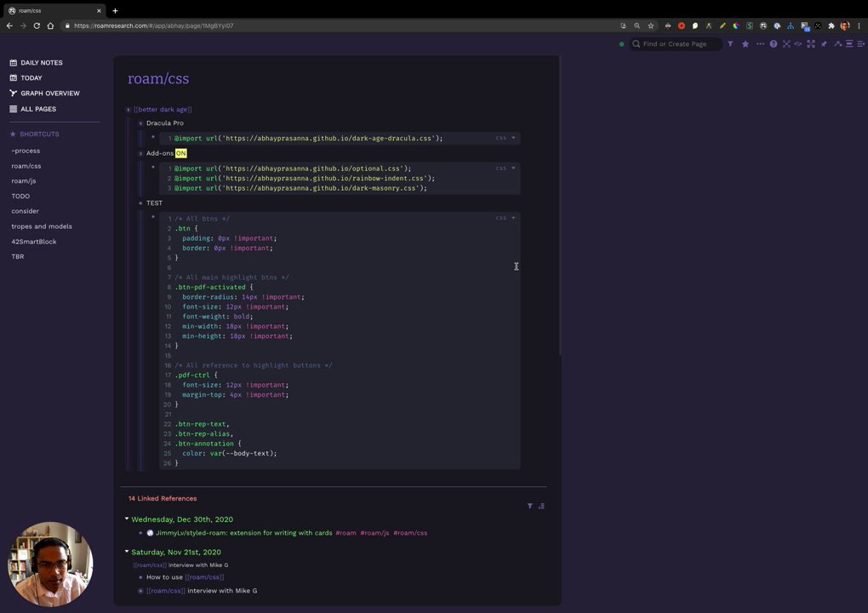868x613 pixels.
Task: Open the language dropdown of the Dracula Pro code block
Action: click(x=506, y=138)
